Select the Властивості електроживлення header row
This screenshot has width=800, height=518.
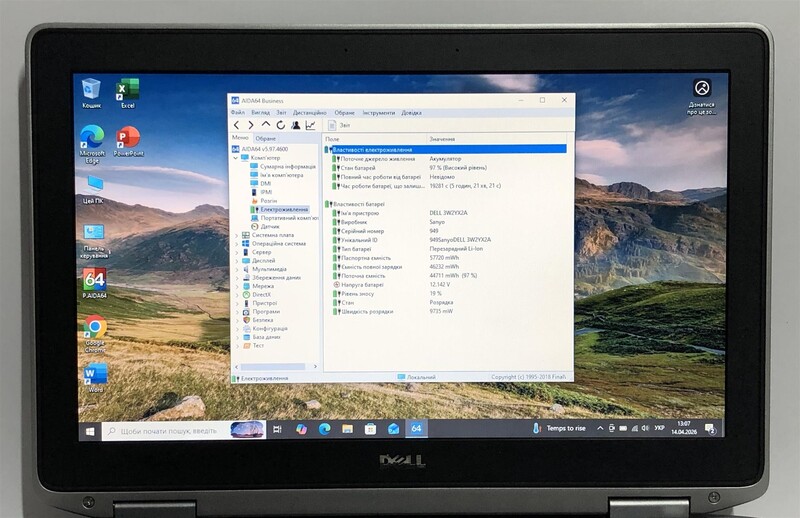[x=445, y=150]
